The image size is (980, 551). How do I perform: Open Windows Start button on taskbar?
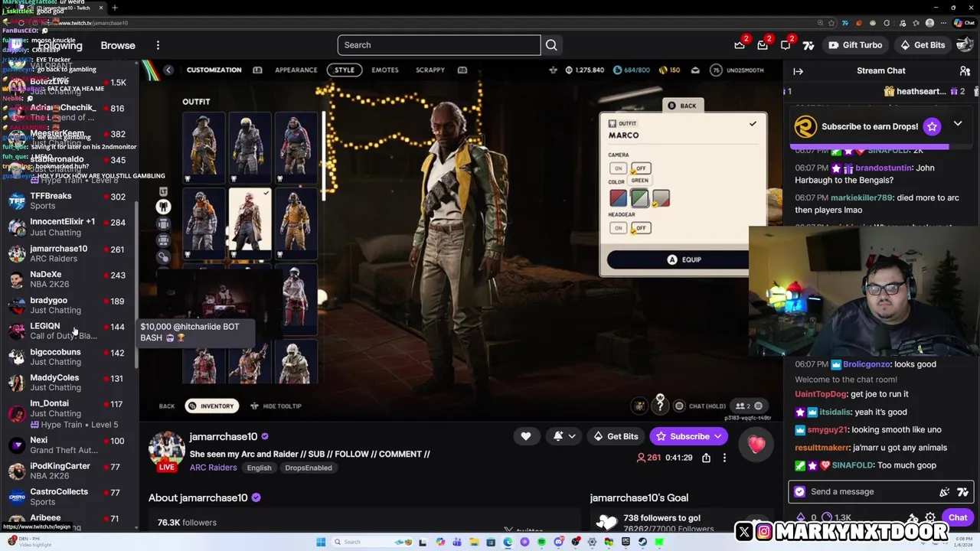(321, 542)
